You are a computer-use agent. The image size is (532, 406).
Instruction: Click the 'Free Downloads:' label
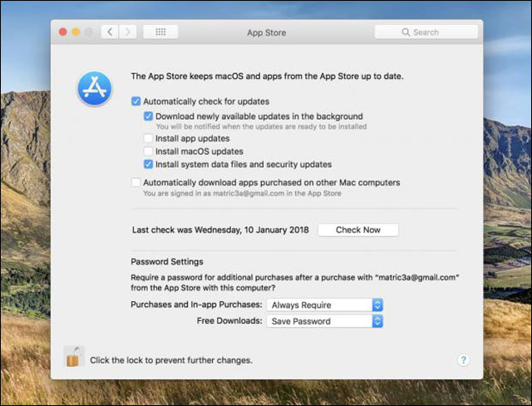229,321
